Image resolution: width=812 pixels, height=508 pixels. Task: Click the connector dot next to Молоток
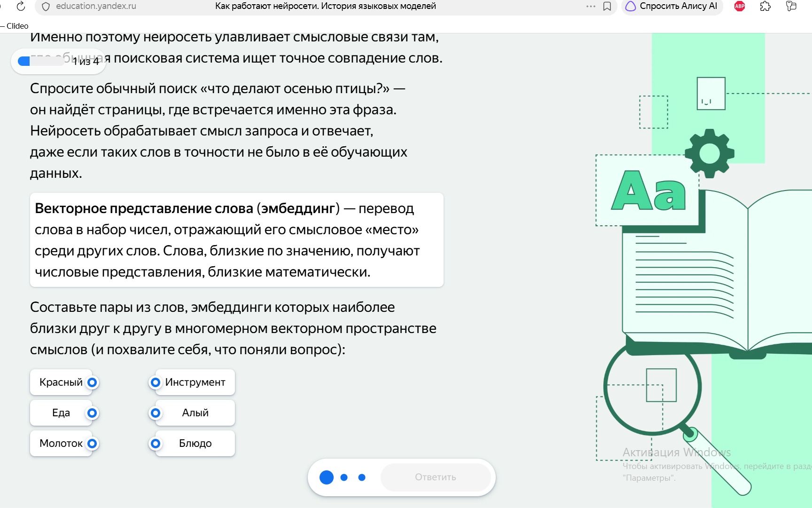click(x=93, y=444)
